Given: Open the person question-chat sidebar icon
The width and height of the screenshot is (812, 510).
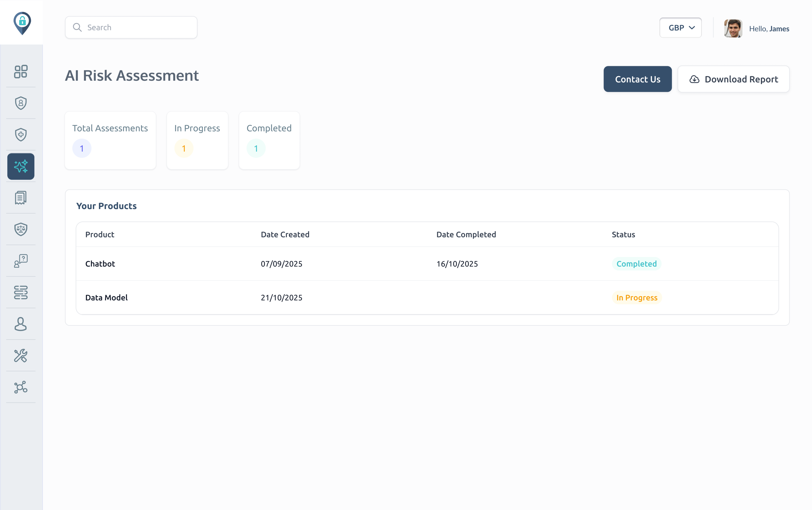Looking at the screenshot, I should pyautogui.click(x=21, y=261).
